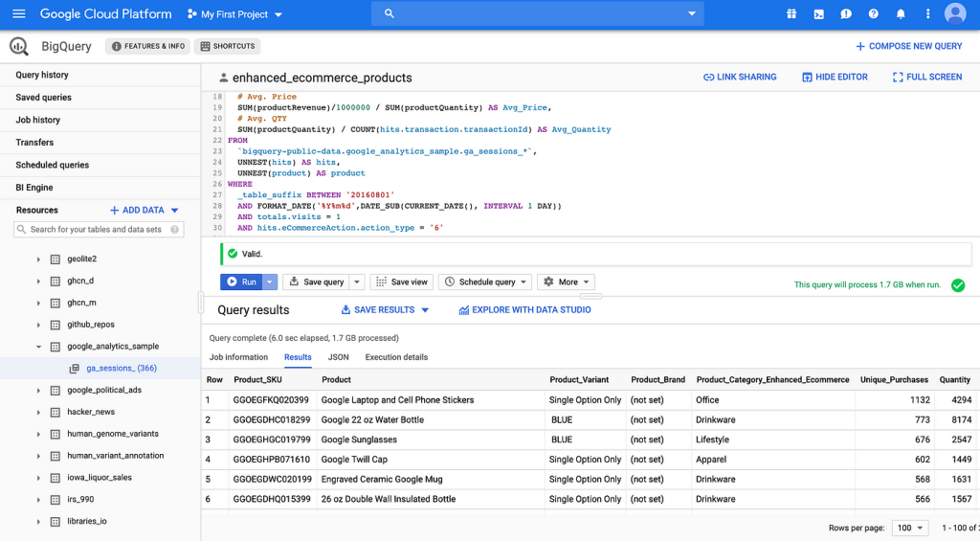Expand the hacker_news dataset

pyautogui.click(x=38, y=412)
